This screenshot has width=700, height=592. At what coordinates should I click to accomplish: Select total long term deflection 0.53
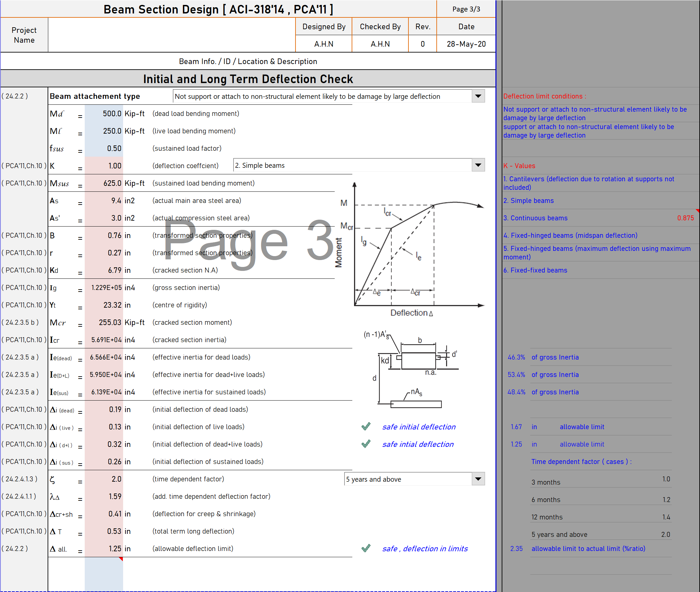104,531
